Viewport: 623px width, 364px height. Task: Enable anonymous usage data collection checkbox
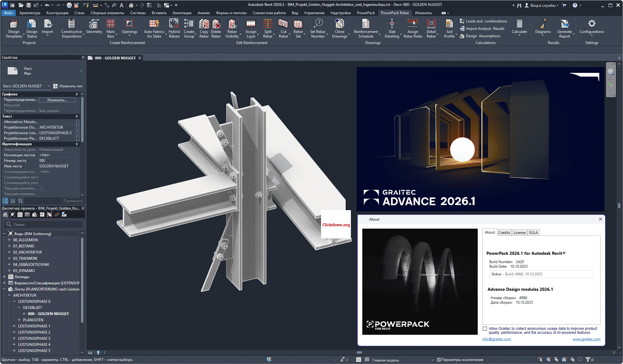[485, 328]
